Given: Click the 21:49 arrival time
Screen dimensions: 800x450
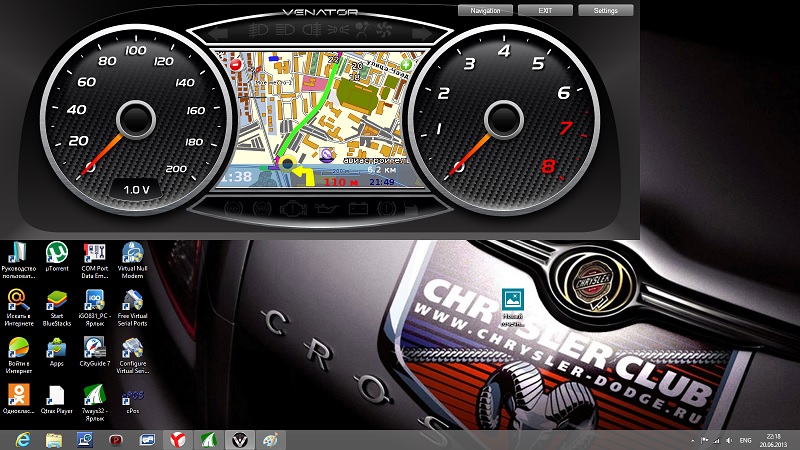Looking at the screenshot, I should tap(382, 182).
